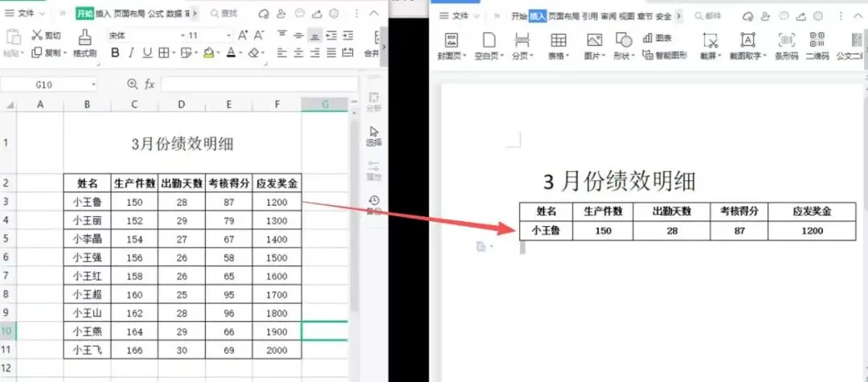Click the share icon in spreadsheet title row
This screenshot has height=382, width=868.
point(317,14)
